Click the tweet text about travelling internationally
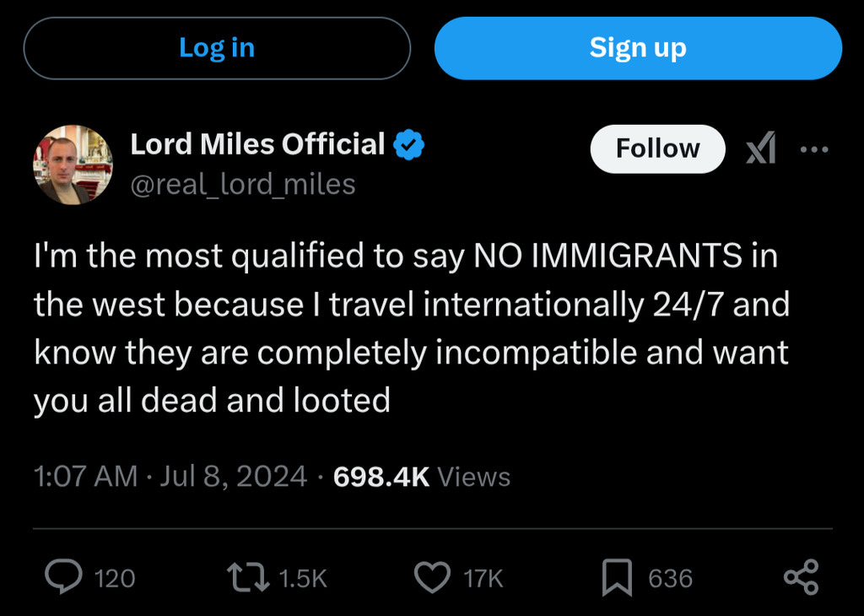 pos(411,327)
